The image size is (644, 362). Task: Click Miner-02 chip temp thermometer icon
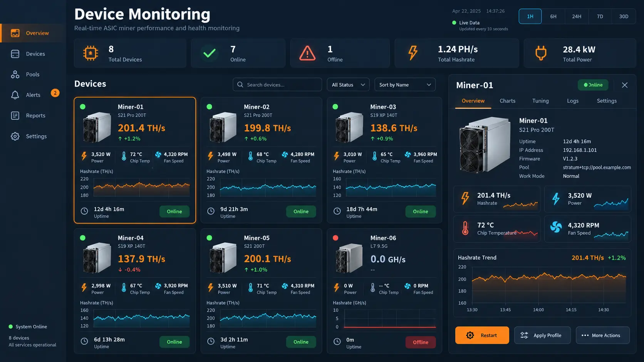[x=250, y=156]
